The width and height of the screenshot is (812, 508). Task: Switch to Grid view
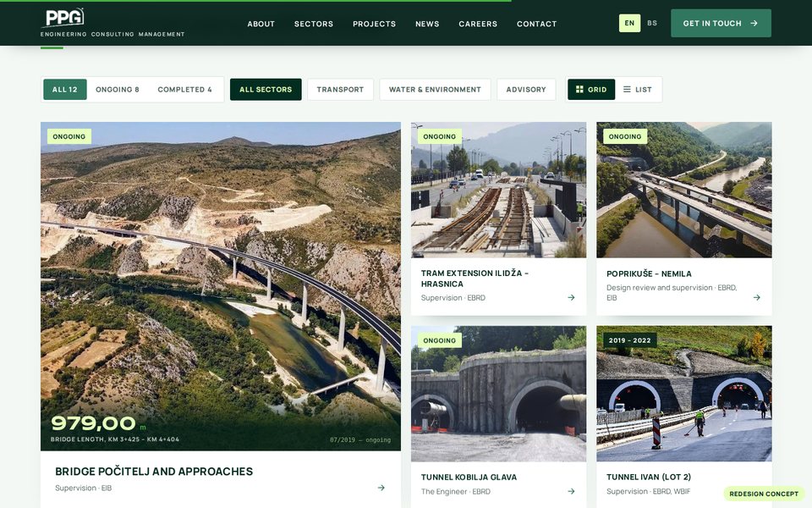click(591, 89)
